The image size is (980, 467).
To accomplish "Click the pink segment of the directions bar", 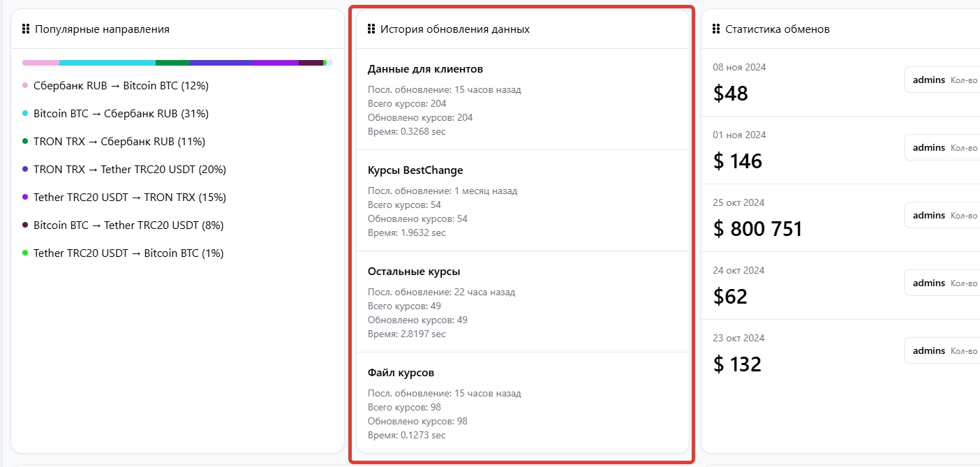I will (40, 63).
